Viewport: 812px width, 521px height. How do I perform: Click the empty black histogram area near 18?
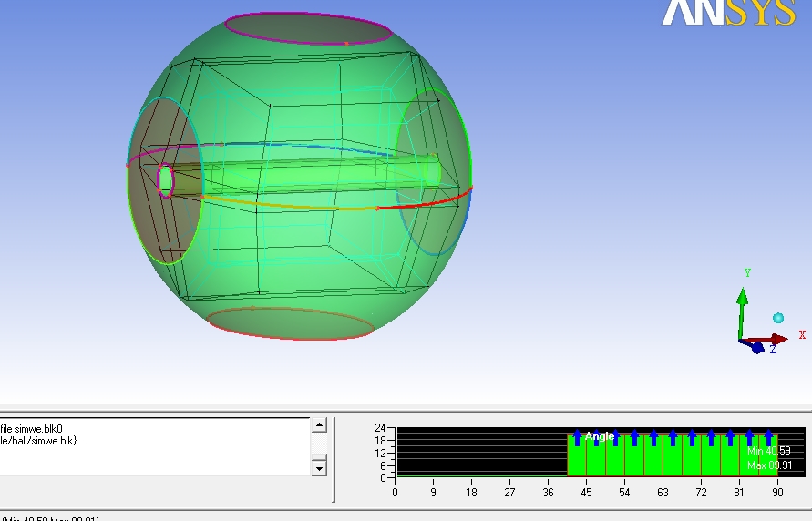tap(474, 451)
